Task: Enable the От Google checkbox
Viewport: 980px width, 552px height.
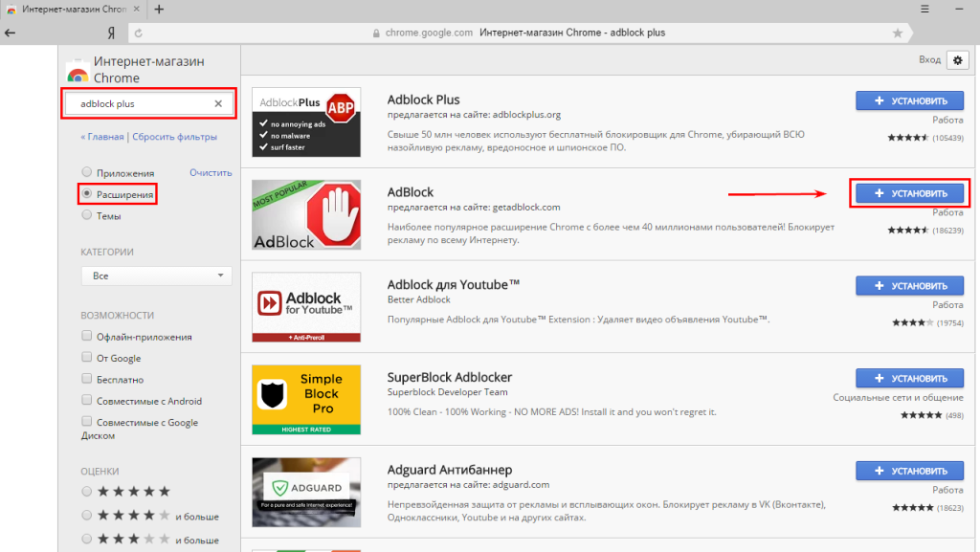Action: [x=87, y=357]
